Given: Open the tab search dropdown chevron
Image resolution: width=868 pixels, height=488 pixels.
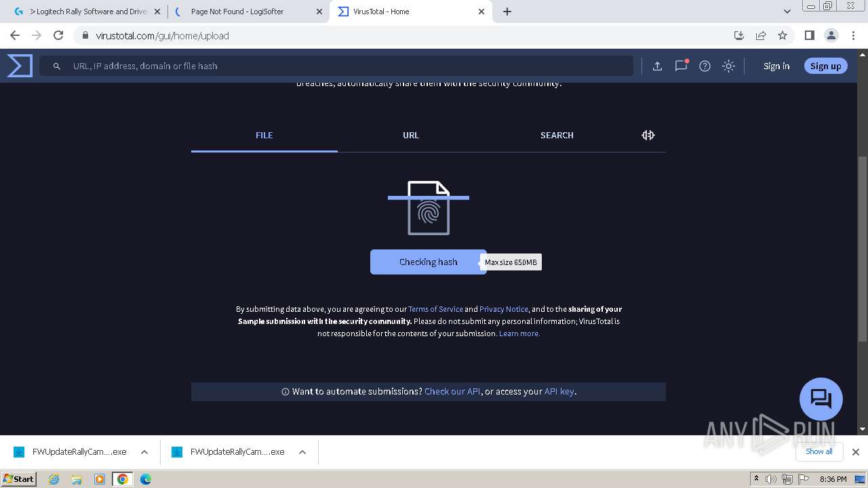Looking at the screenshot, I should (x=787, y=12).
